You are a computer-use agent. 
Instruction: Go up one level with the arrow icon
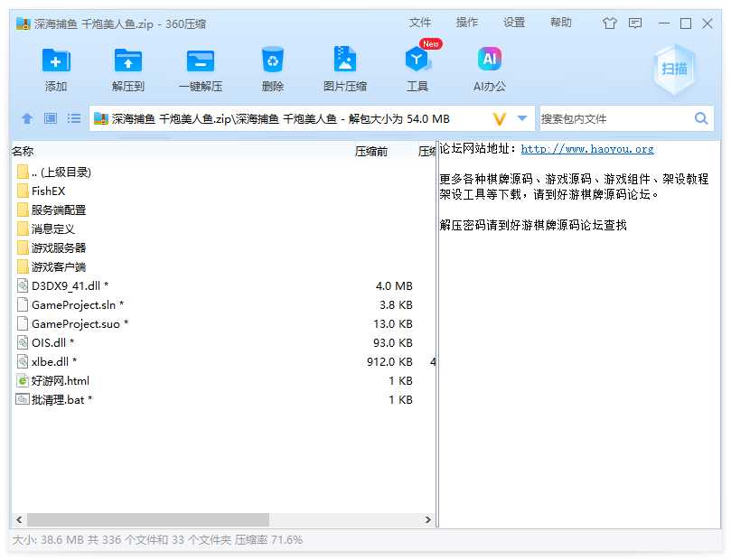pos(27,118)
